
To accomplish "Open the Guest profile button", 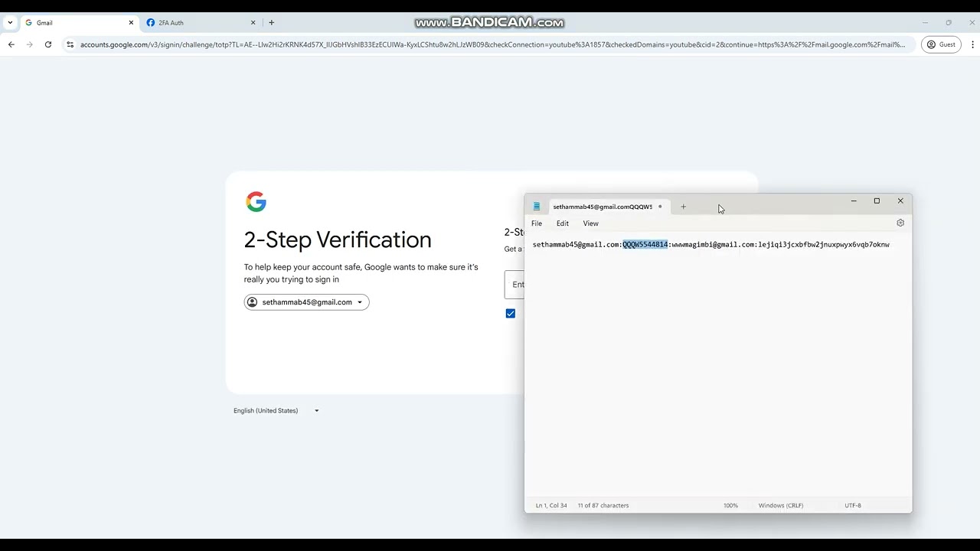I will pos(941,44).
